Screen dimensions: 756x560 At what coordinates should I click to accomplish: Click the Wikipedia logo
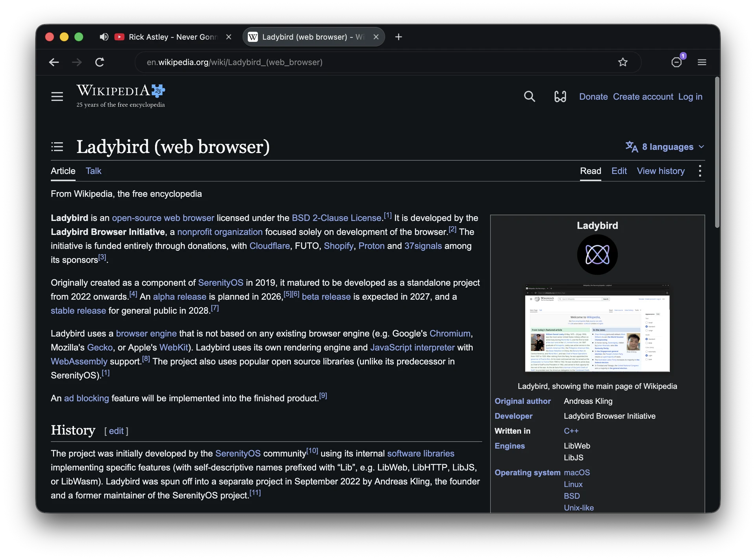120,96
